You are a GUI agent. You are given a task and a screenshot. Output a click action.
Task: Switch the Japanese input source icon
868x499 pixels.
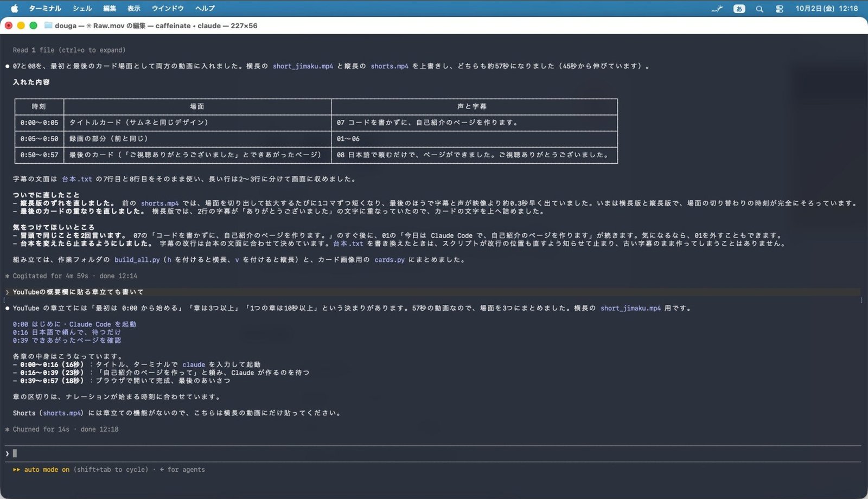pos(739,9)
